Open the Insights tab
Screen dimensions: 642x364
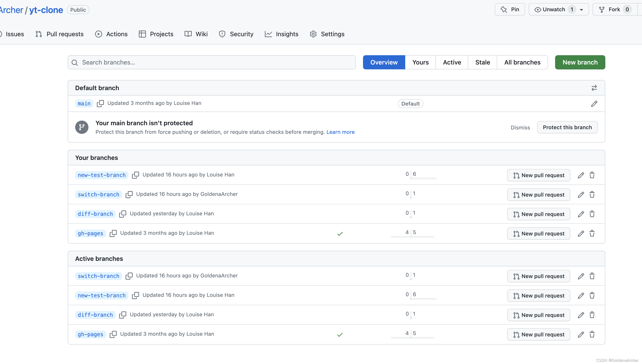pos(281,34)
